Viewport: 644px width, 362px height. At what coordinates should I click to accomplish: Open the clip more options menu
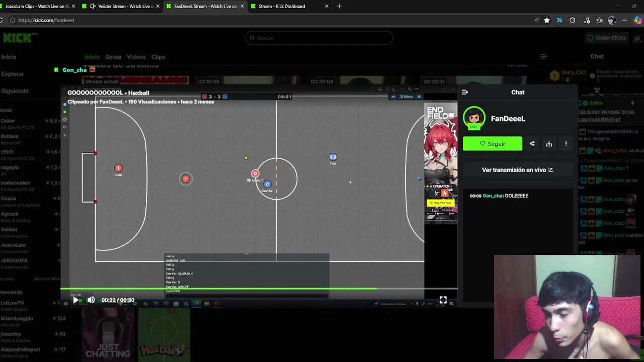[x=566, y=144]
